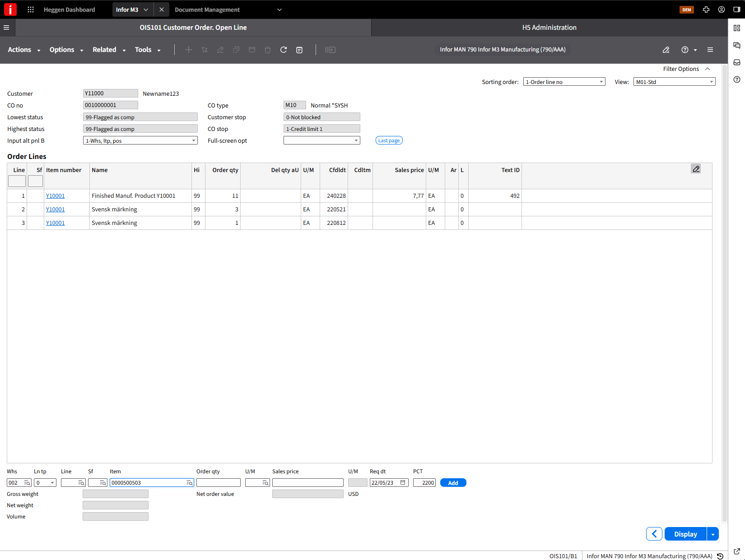Screen dimensions: 745x560
Task: Open the app grid launcher icon
Action: tap(31, 9)
